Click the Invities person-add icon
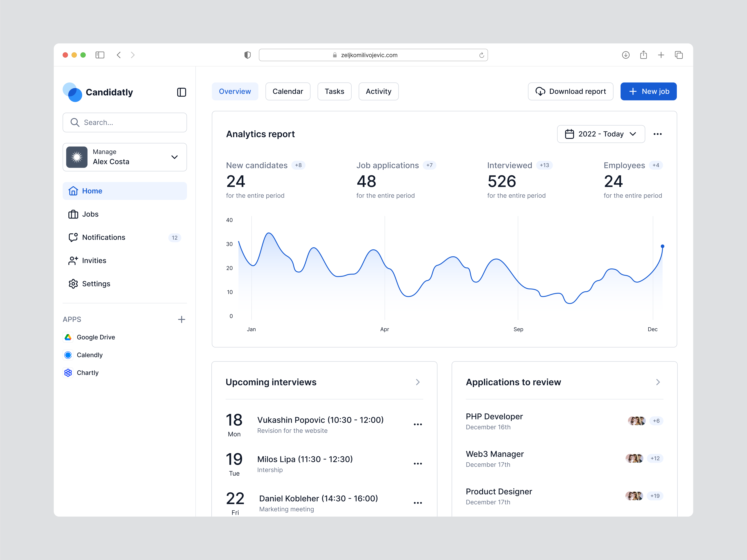Image resolution: width=747 pixels, height=560 pixels. click(73, 260)
